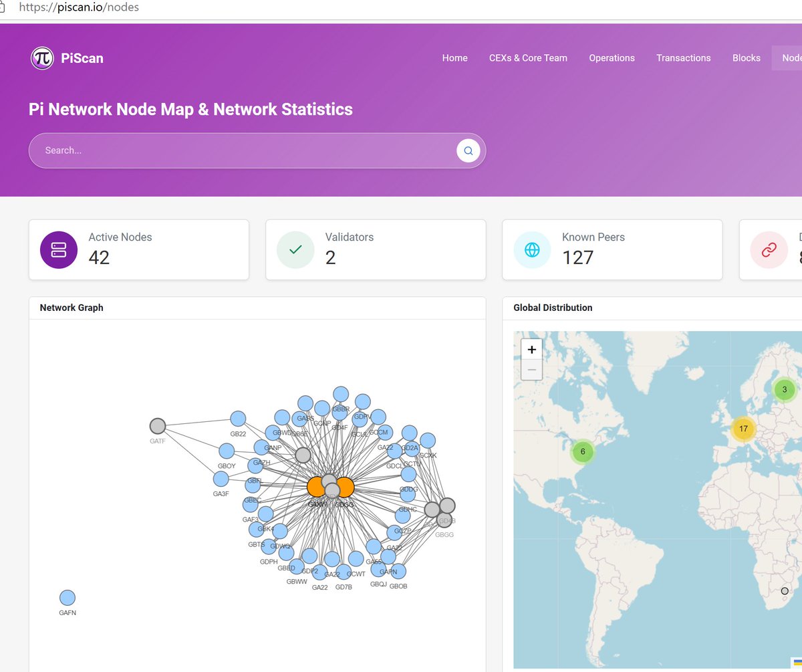Select the GBOY node in graph
The height and width of the screenshot is (672, 802).
[x=227, y=451]
